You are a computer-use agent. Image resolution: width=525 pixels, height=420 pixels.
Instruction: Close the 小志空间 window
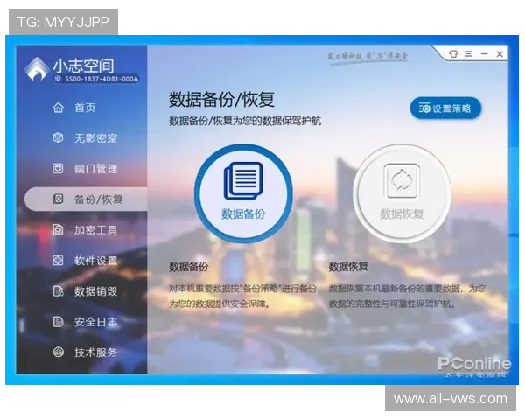[x=500, y=54]
